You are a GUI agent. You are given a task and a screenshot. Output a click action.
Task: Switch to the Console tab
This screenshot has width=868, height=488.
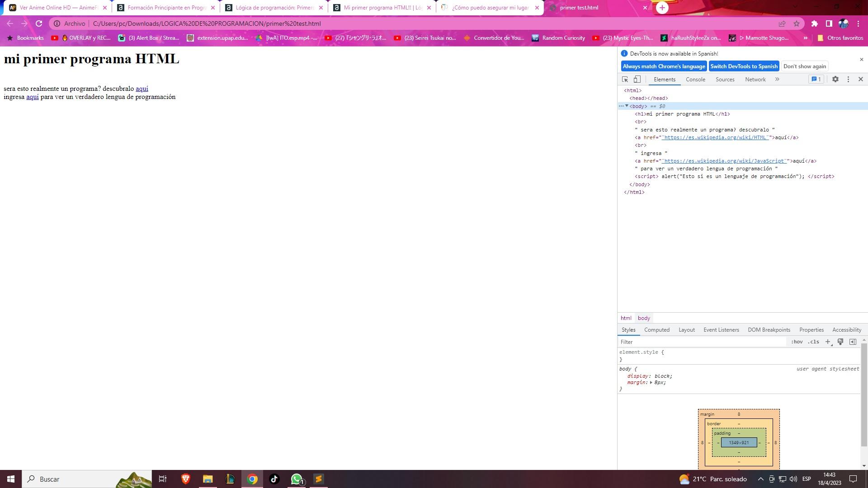695,80
